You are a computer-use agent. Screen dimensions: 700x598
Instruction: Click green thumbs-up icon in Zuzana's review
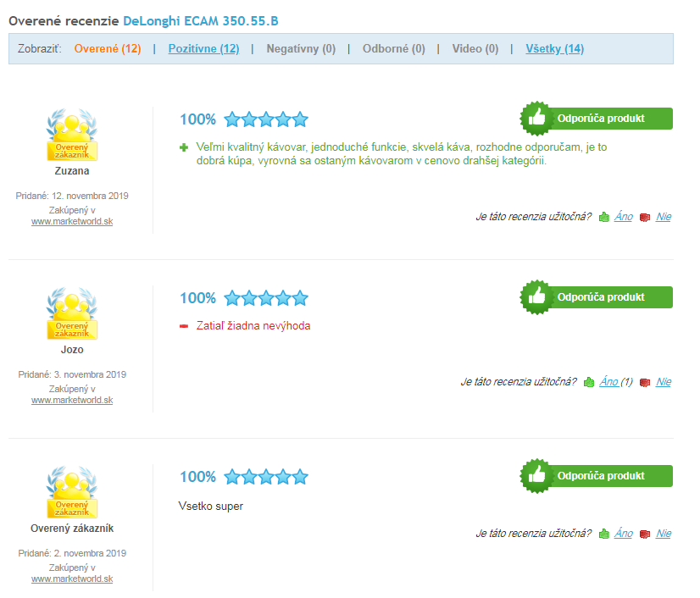(x=604, y=217)
